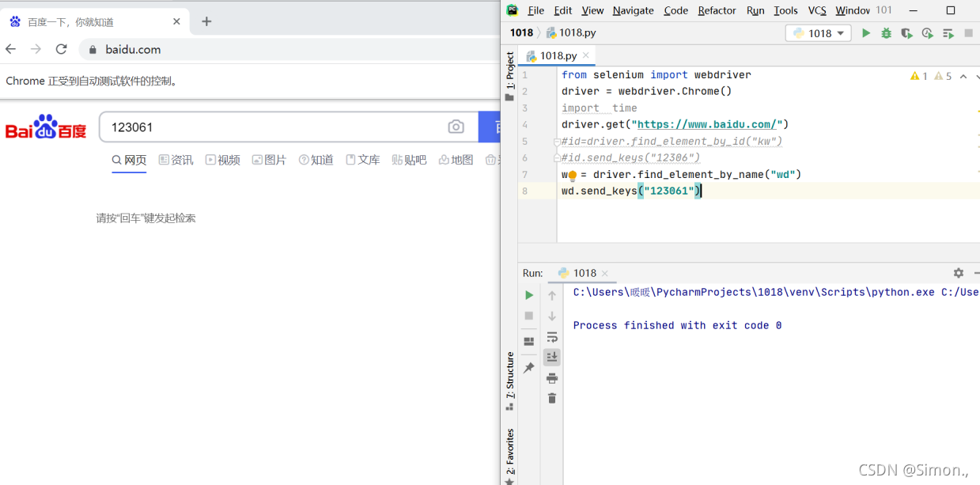The width and height of the screenshot is (980, 485).
Task: Run the 1018 configuration from PyCharm toolbar
Action: click(x=866, y=33)
